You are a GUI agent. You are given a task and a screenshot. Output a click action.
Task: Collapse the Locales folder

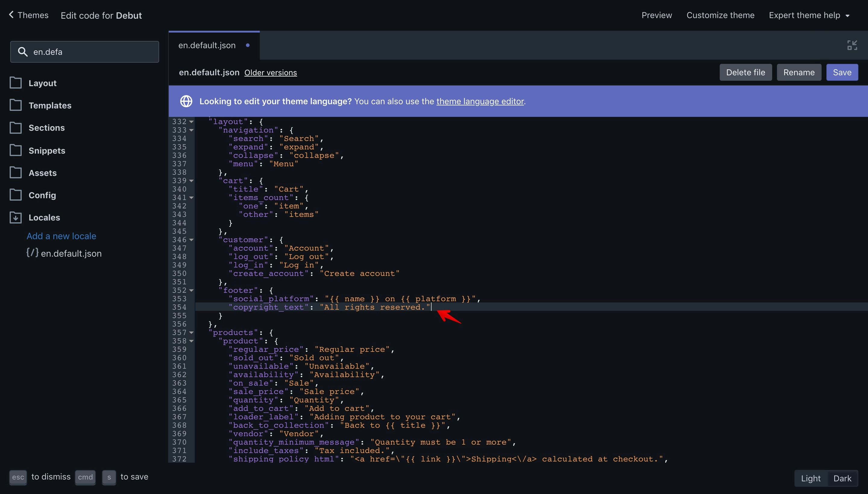click(x=44, y=218)
